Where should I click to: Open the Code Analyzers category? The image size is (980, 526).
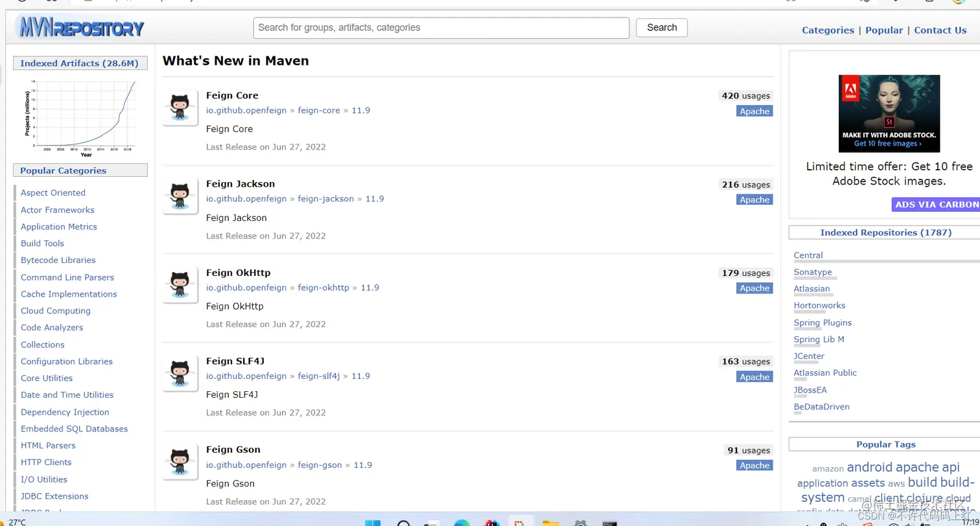tap(52, 327)
